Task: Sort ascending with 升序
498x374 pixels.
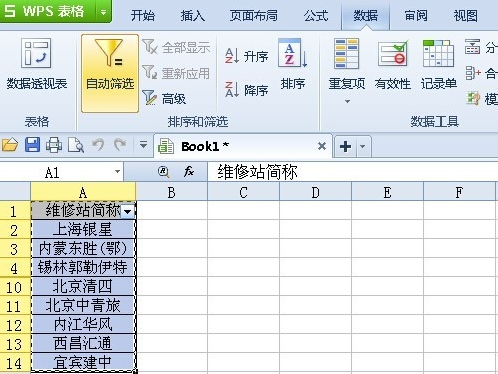Action: pyautogui.click(x=247, y=56)
